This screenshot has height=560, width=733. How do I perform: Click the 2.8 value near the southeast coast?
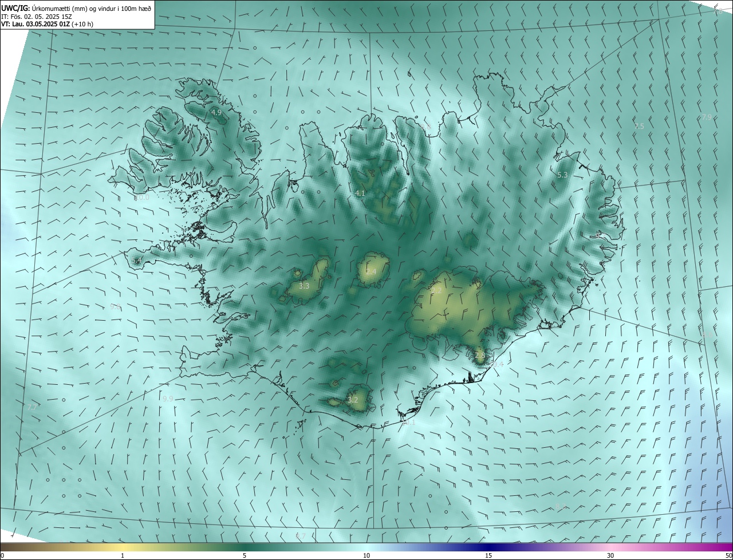click(480, 356)
